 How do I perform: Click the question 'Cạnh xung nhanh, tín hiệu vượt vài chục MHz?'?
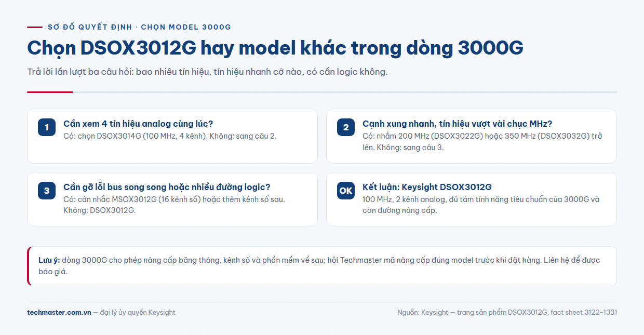(x=457, y=124)
